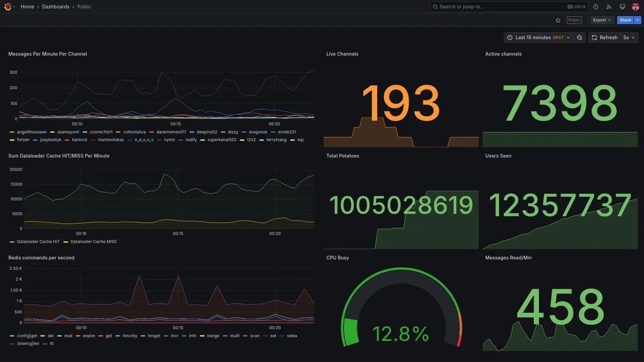Click the Grafana logo icon
The image size is (644, 362).
[x=8, y=7]
